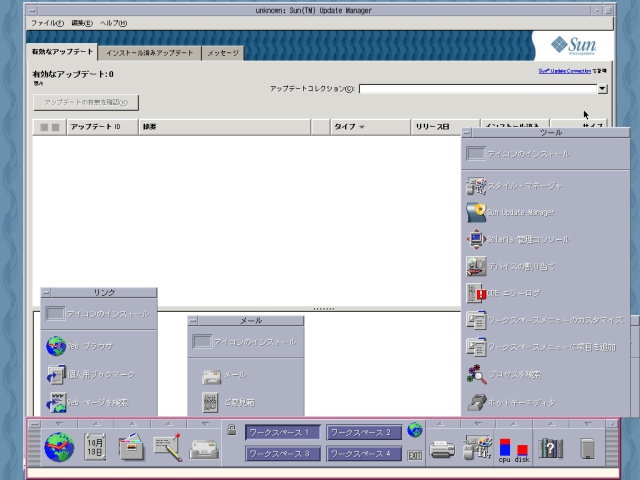Click the EXIT button on the front panel
Screen dimensions: 640x480
pyautogui.click(x=415, y=455)
